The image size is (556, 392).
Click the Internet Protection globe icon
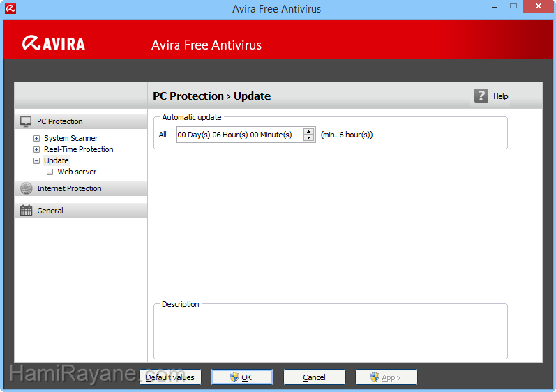point(26,188)
